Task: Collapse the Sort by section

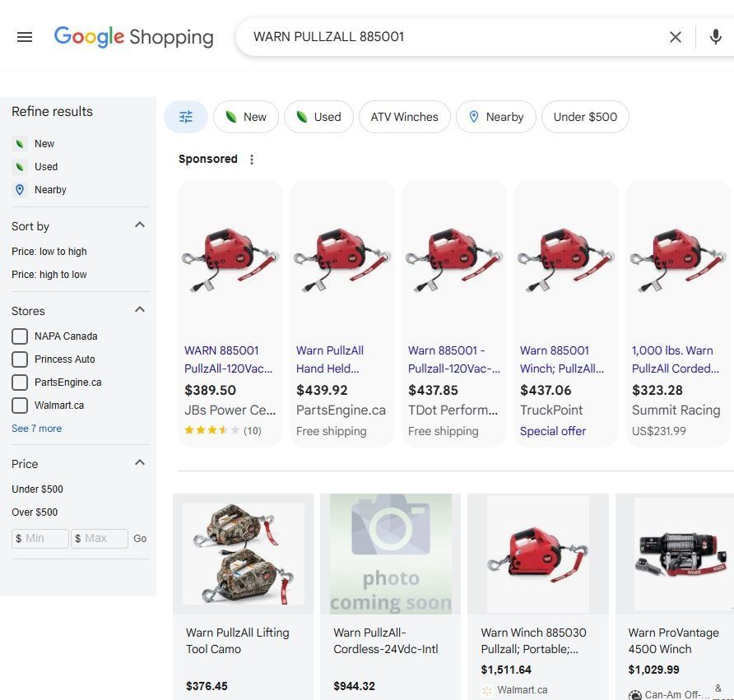Action: pos(139,225)
